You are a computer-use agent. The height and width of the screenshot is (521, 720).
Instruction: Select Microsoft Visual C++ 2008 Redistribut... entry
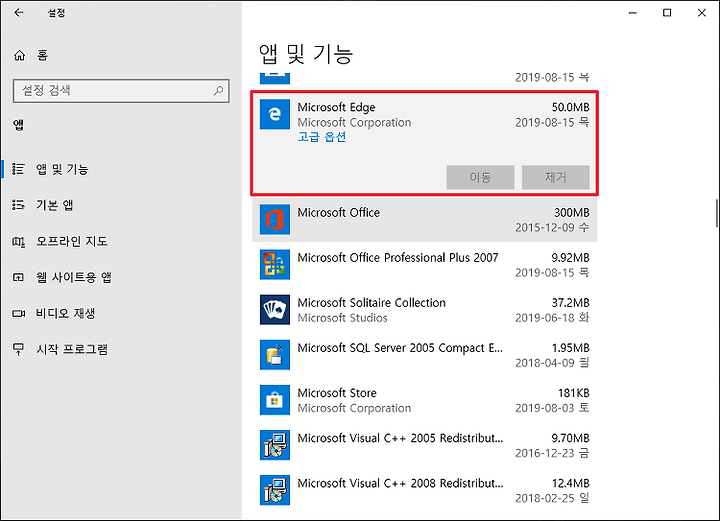pos(425,490)
